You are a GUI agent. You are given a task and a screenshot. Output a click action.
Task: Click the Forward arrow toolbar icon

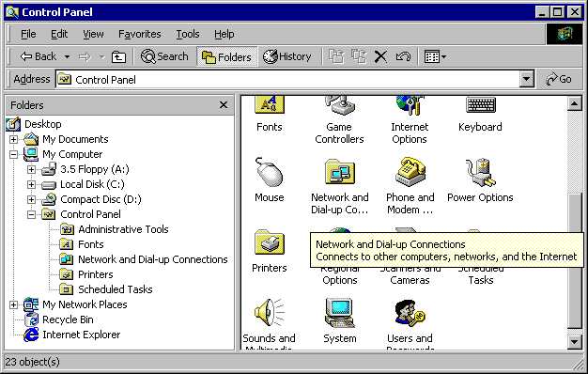[x=85, y=57]
